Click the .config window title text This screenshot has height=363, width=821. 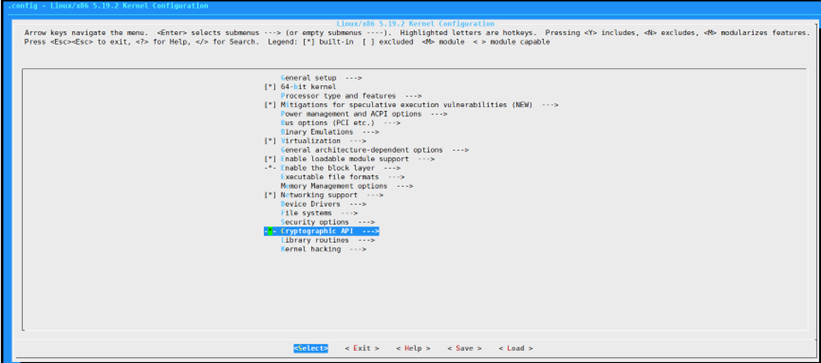coord(108,6)
